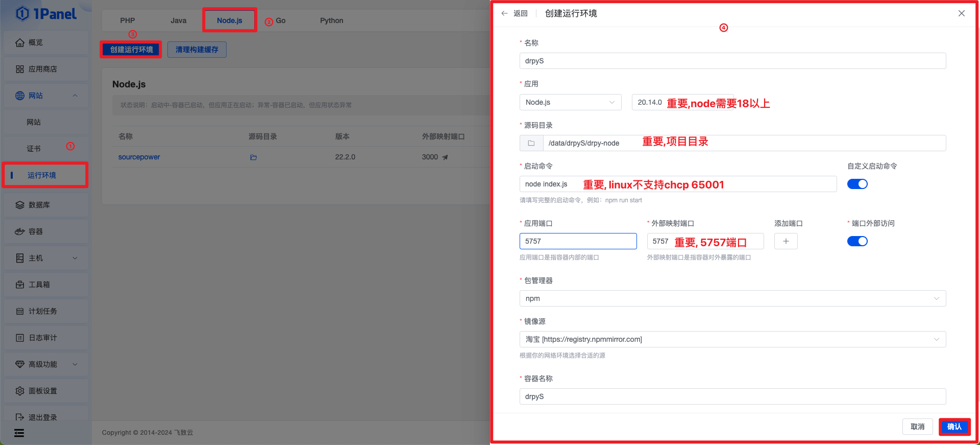Toggle the external port access switch

pos(857,241)
